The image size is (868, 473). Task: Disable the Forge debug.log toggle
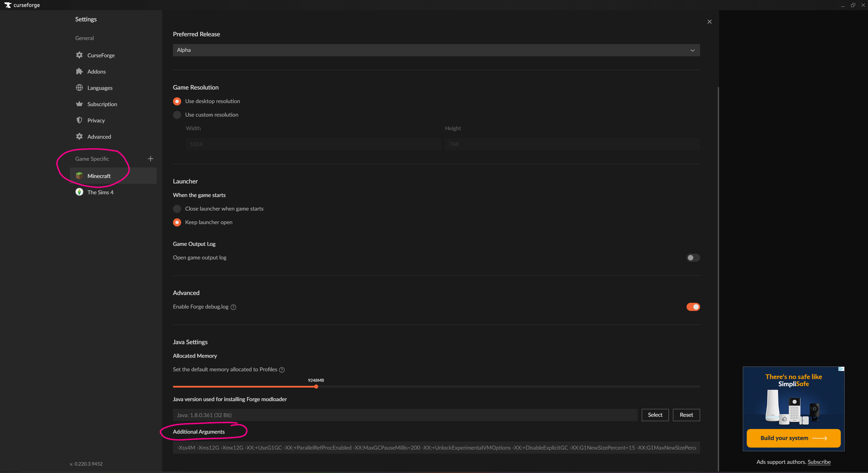pyautogui.click(x=693, y=307)
